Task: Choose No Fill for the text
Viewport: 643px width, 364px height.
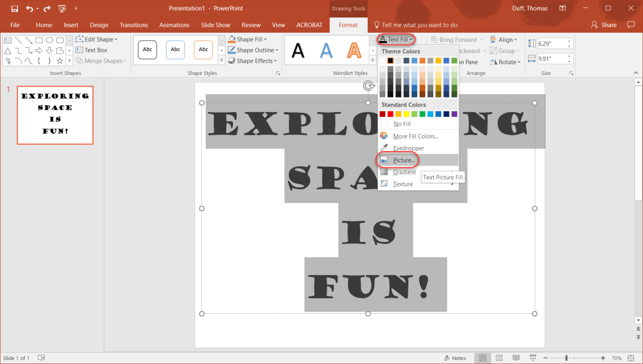Action: click(x=402, y=123)
